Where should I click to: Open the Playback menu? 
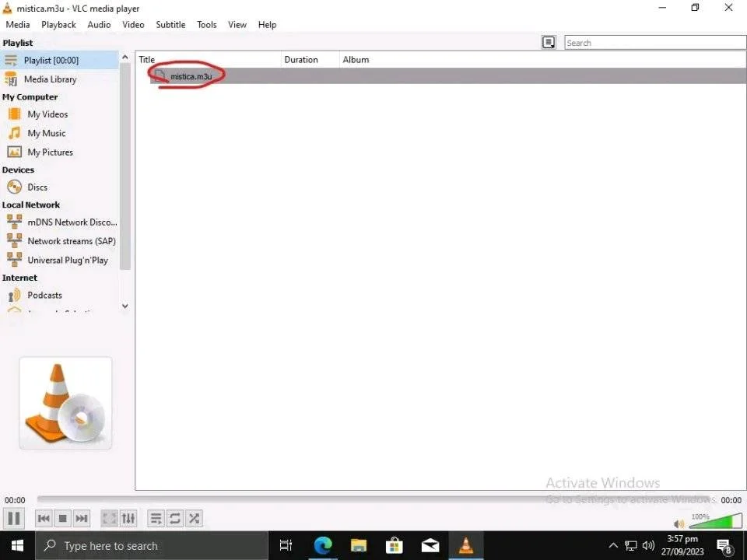click(x=58, y=25)
